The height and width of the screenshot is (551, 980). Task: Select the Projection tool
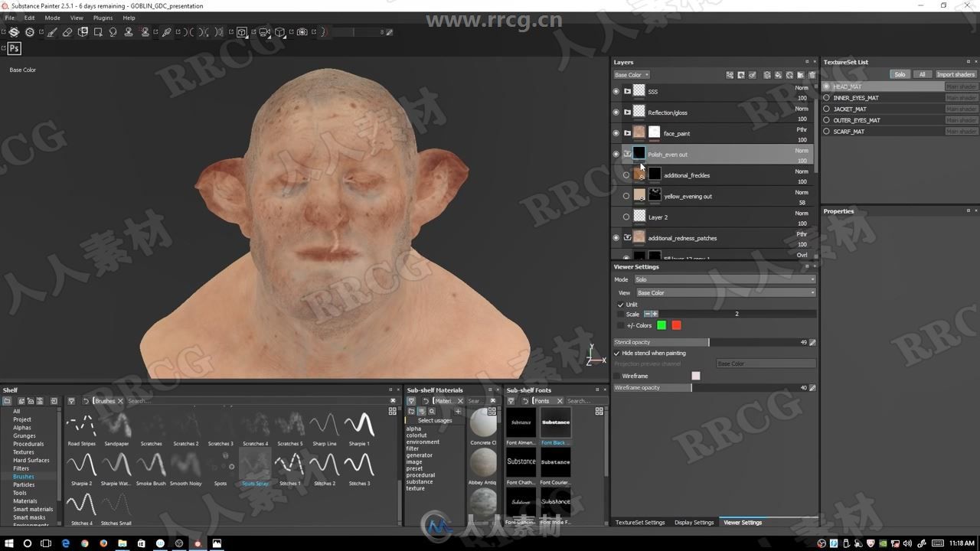pyautogui.click(x=83, y=32)
